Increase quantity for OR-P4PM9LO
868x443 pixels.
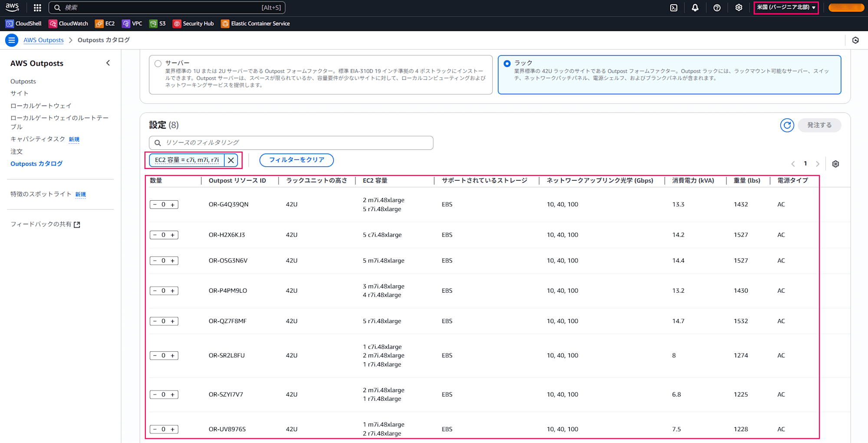[x=173, y=291]
